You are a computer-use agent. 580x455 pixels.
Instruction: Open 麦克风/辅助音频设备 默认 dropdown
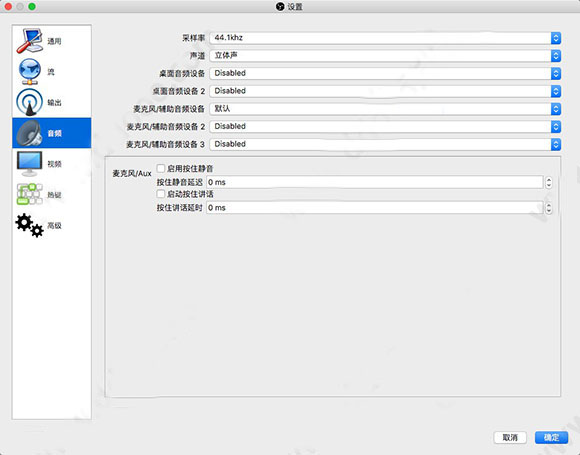[x=385, y=109]
